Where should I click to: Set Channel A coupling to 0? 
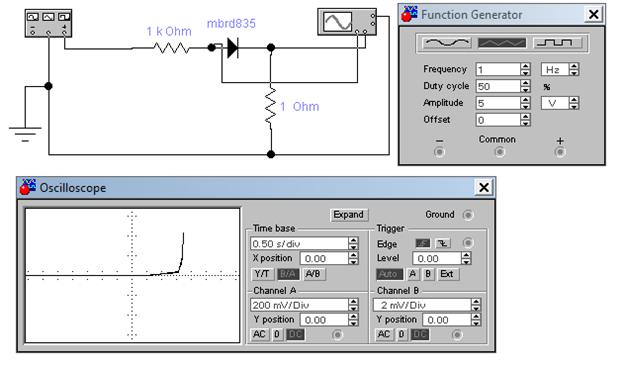coord(277,334)
